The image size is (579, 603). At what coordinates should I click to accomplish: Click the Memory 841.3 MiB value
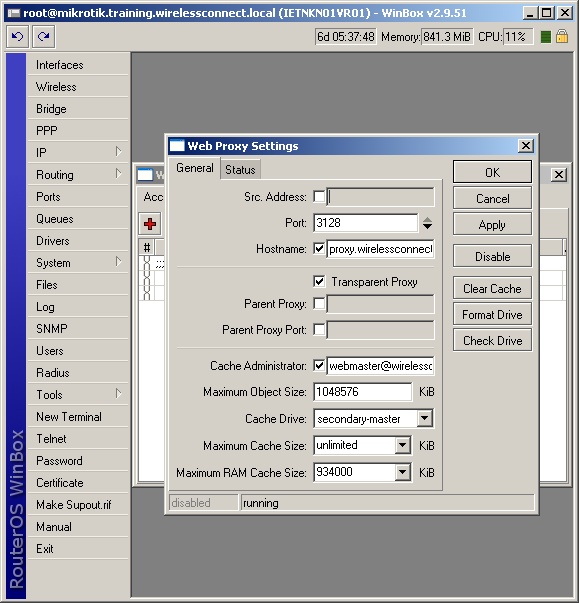(x=447, y=37)
